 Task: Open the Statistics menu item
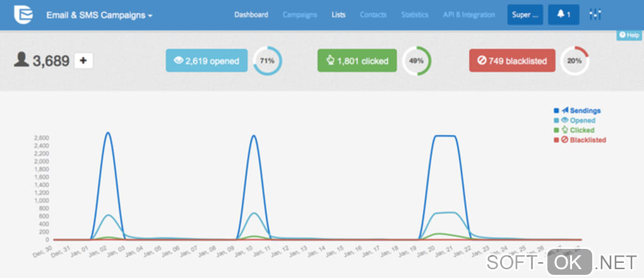pyautogui.click(x=415, y=15)
